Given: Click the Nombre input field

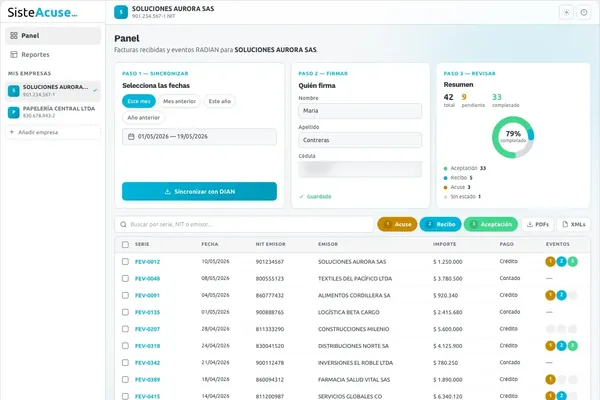Looking at the screenshot, I should point(360,111).
